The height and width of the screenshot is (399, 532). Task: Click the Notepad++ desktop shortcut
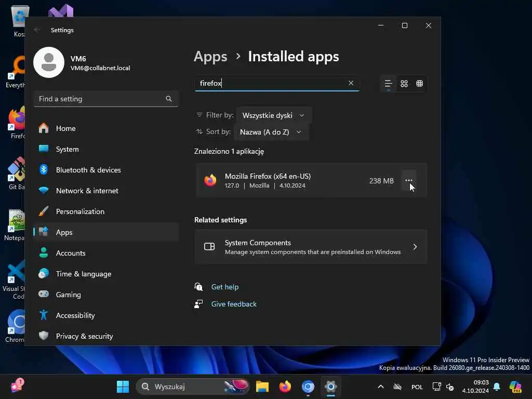click(14, 224)
